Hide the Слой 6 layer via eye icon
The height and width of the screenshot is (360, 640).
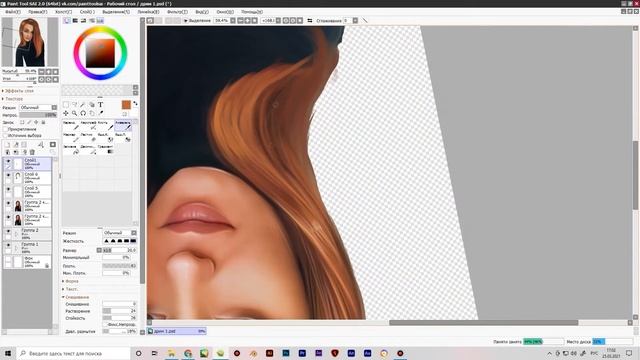click(8, 176)
